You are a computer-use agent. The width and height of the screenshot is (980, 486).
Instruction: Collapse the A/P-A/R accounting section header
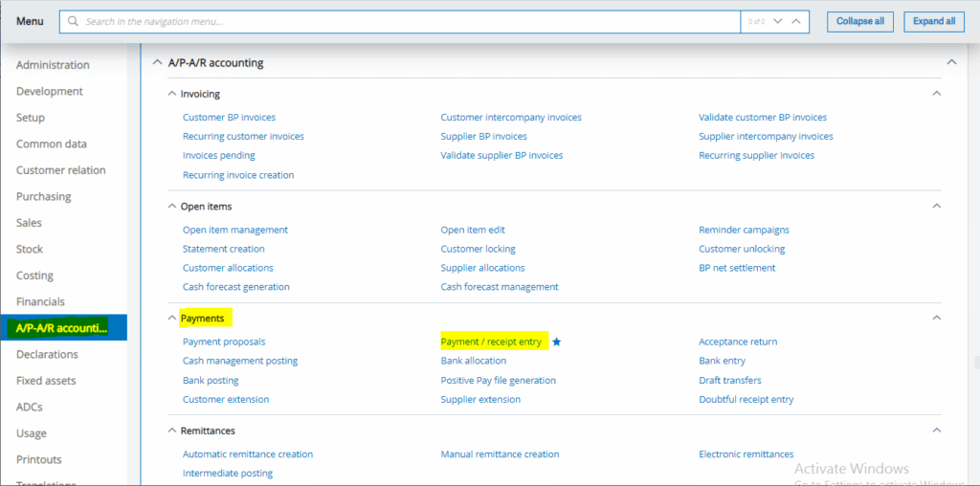[158, 63]
